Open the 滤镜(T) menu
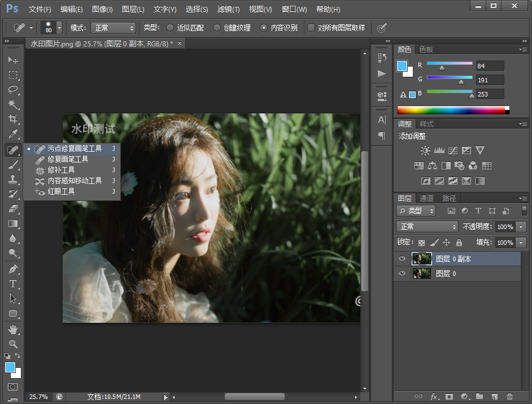 [228, 10]
